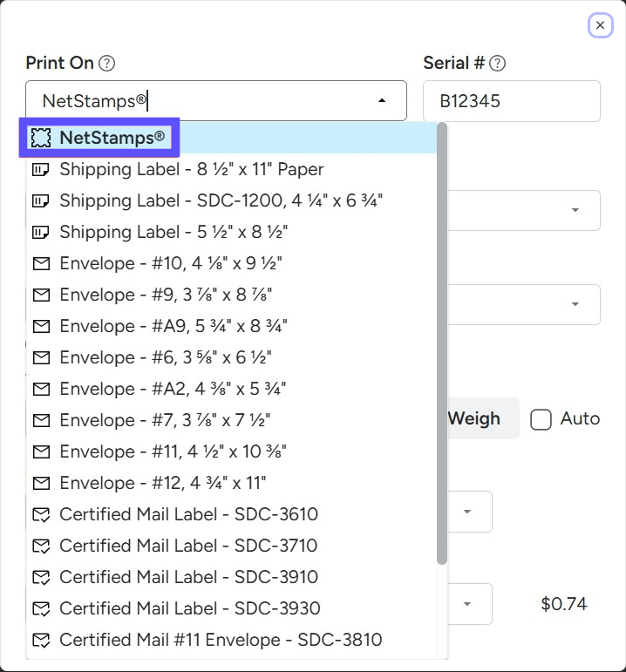
Task: Click the label icon beside 8 ½" x 11" Paper
Action: pos(41,169)
